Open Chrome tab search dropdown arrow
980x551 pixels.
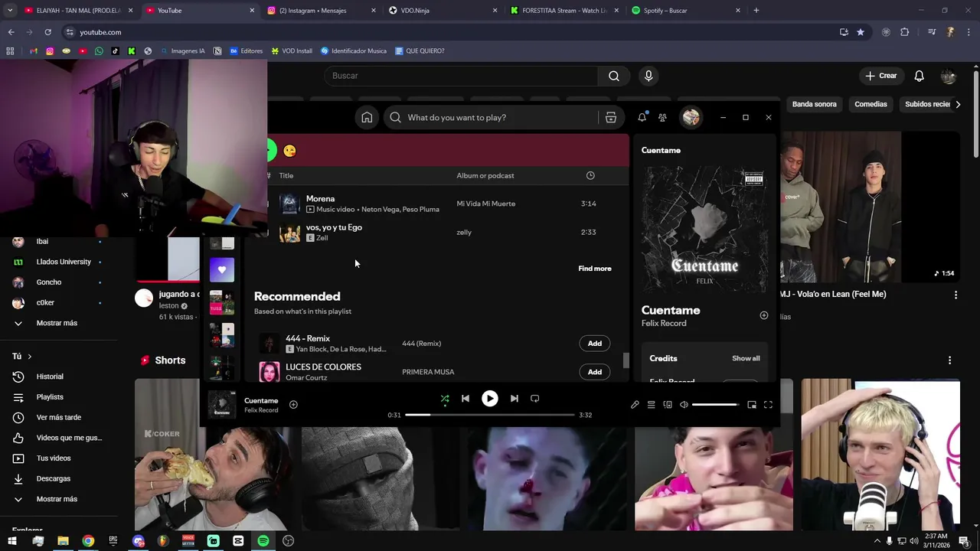[x=10, y=11]
